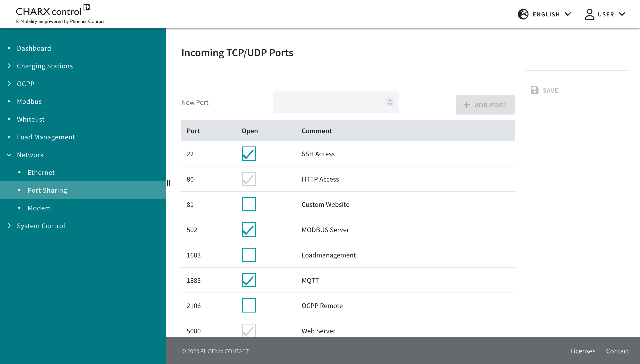Open the Contact footer link

point(617,351)
